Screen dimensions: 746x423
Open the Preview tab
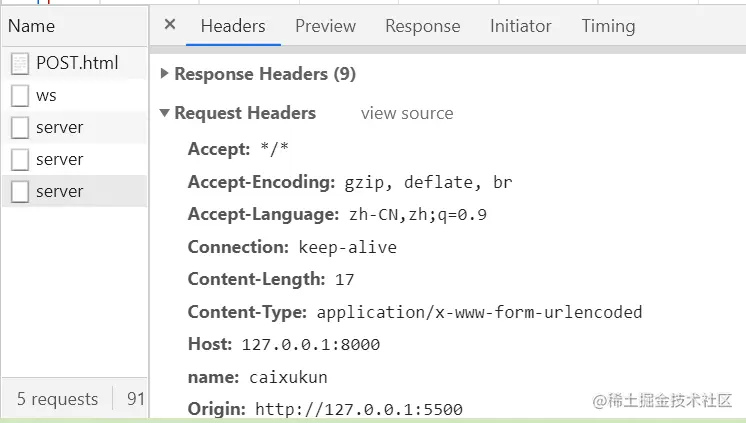325,26
